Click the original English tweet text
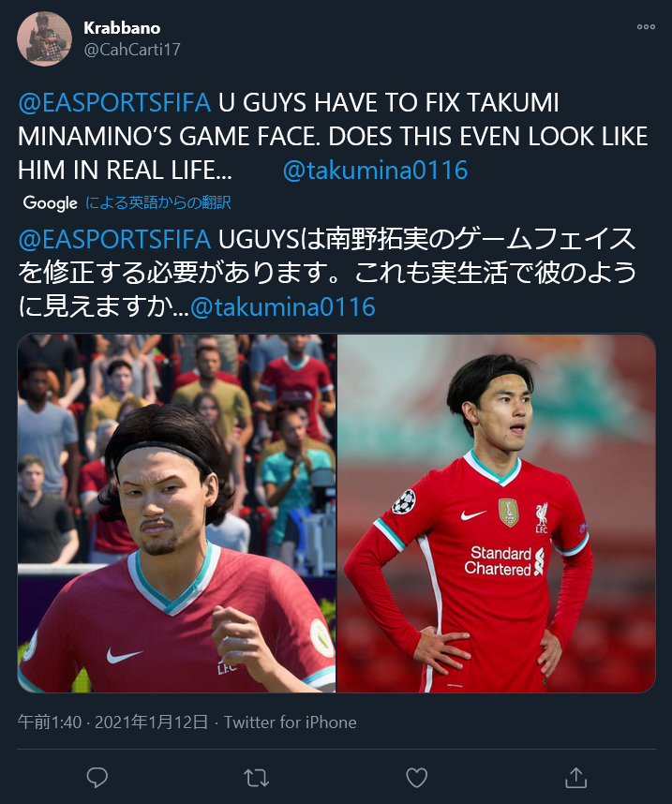Viewport: 672px width, 804px height. pyautogui.click(x=333, y=137)
